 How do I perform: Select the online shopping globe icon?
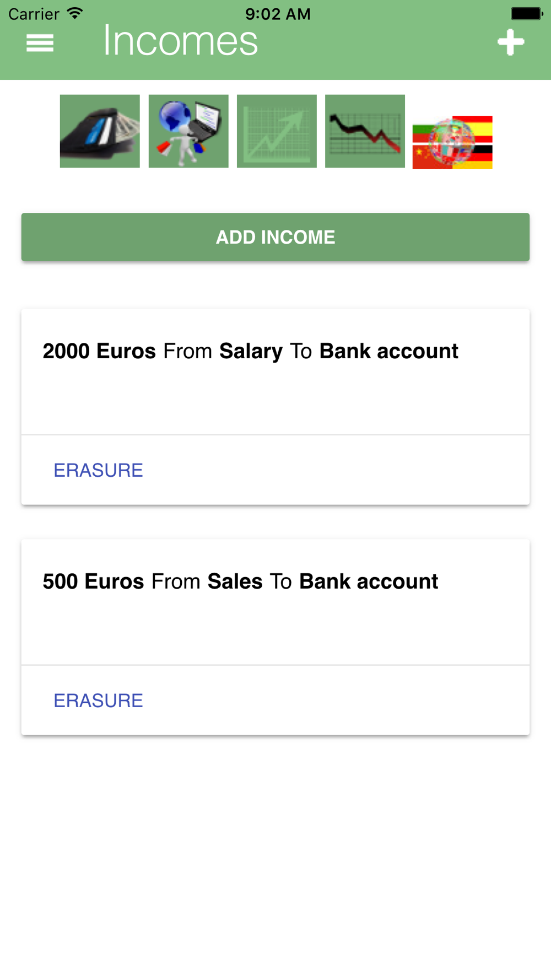188,131
